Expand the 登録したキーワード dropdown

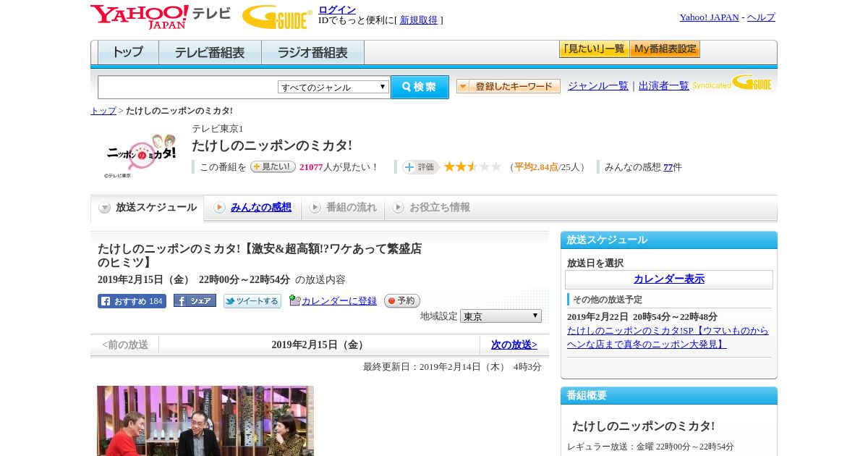coord(508,86)
